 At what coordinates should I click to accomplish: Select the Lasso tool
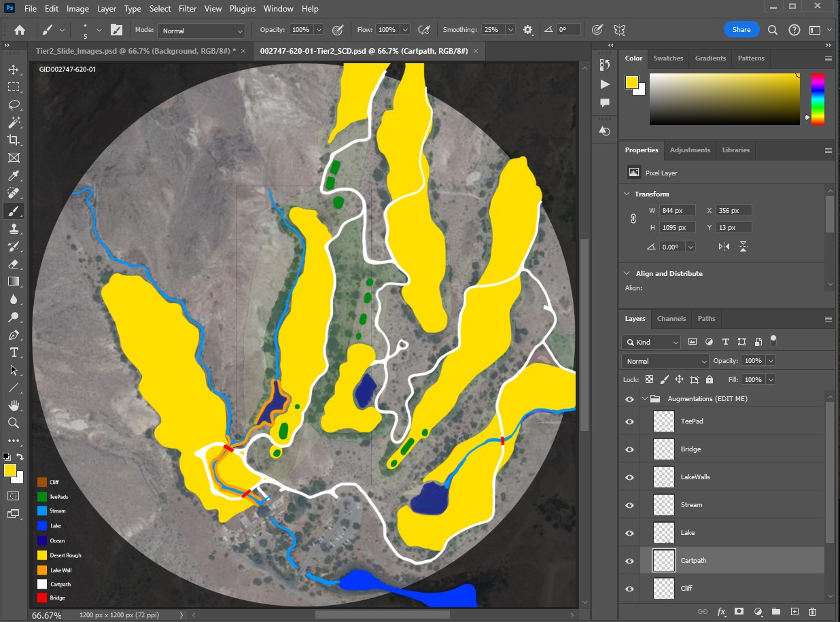coord(14,105)
